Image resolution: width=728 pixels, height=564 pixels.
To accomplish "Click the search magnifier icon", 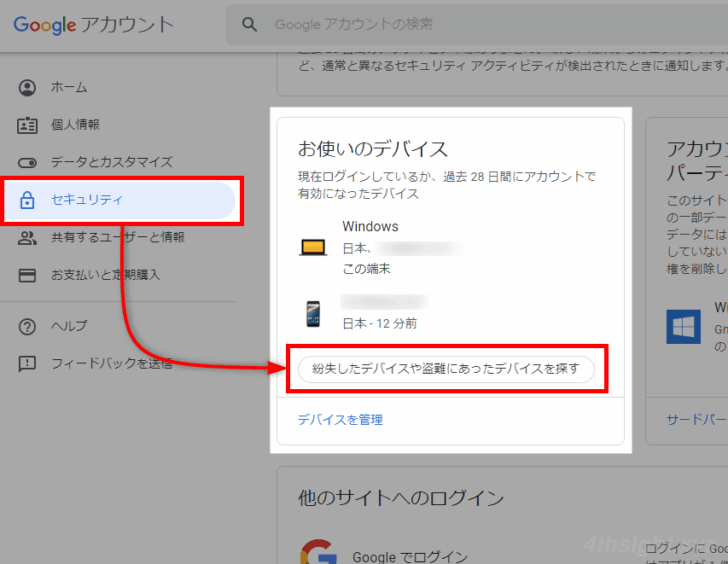I will (249, 25).
